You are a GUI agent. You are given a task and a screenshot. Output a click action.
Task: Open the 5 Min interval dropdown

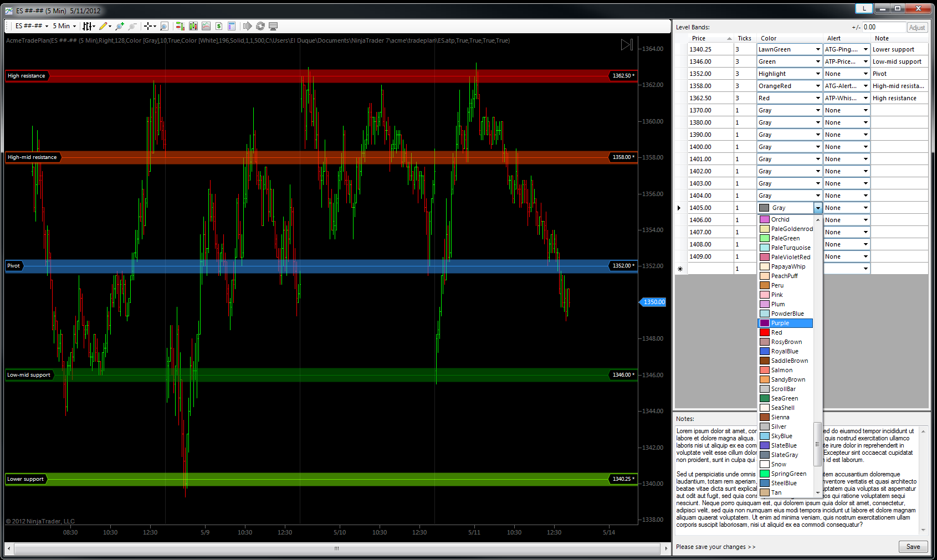(x=64, y=26)
